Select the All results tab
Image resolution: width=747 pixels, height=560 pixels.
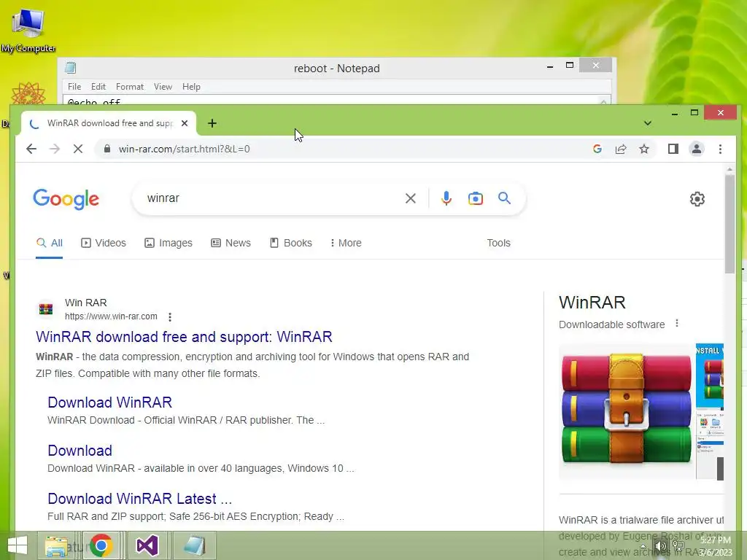click(x=50, y=243)
